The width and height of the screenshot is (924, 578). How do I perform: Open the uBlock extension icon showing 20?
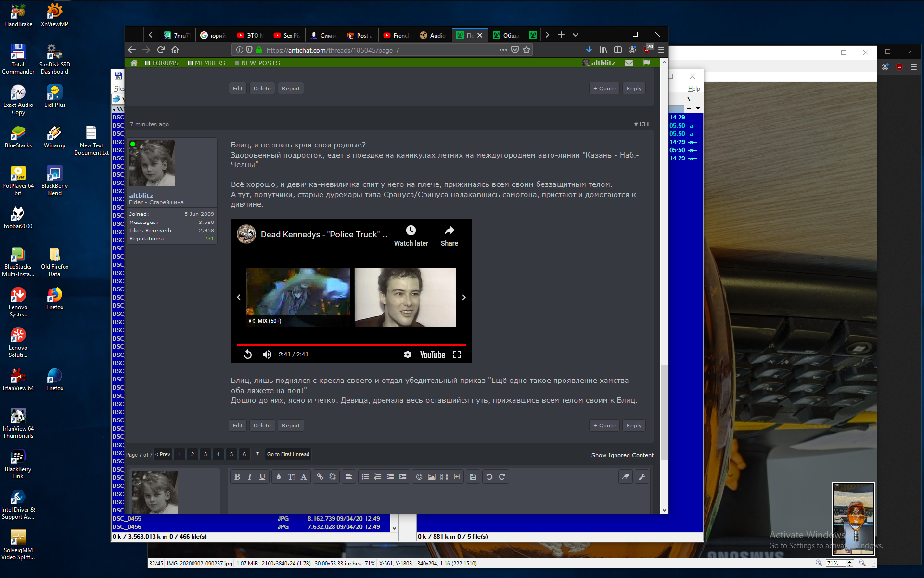(648, 49)
